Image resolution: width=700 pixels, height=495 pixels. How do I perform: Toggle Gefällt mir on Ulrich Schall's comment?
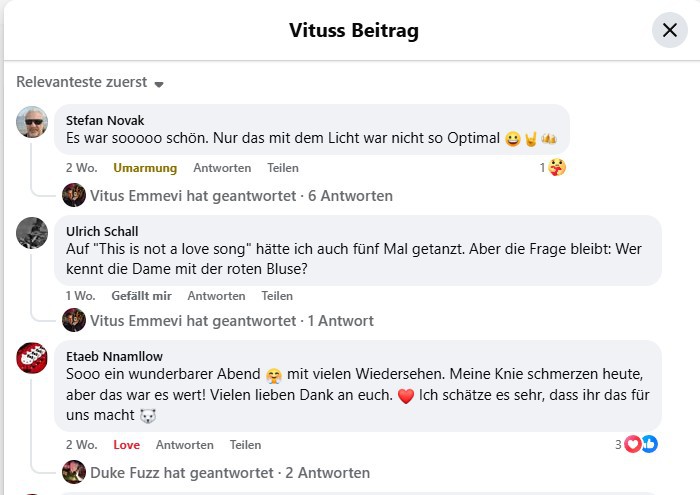point(141,296)
